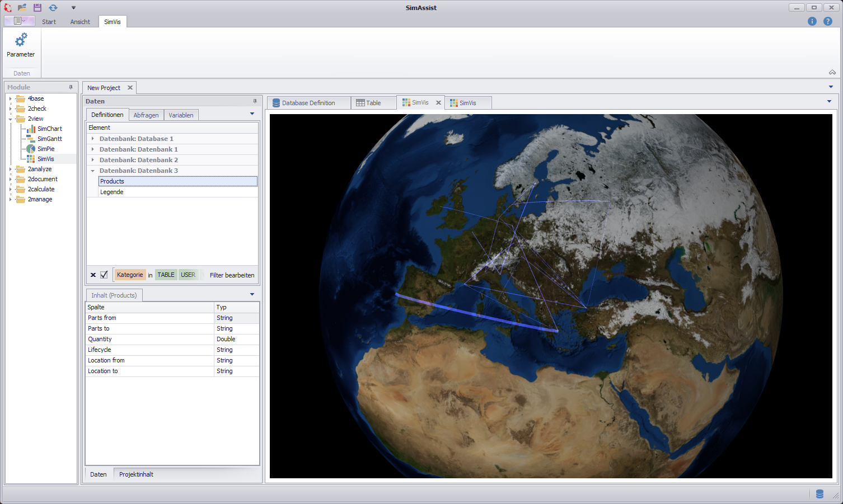The height and width of the screenshot is (504, 843).
Task: Select the Lifecycle column row
Action: point(172,350)
